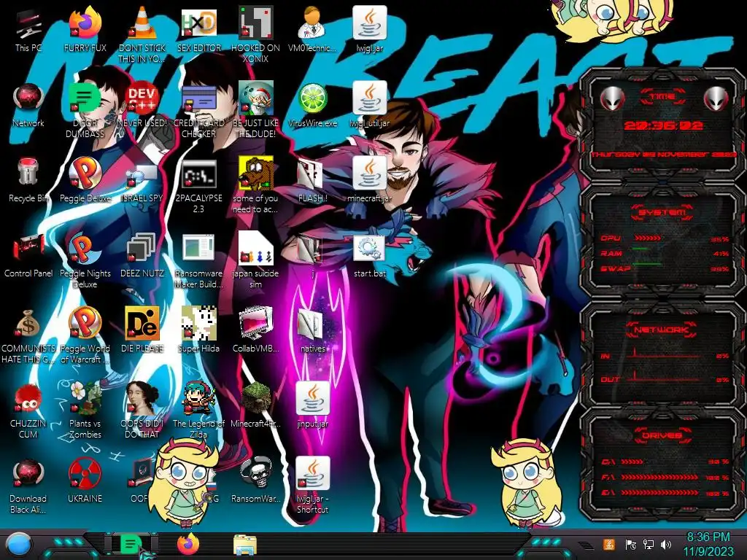The width and height of the screenshot is (747, 560).
Task: Open the money bag COMMUNISTS HATE THIS icon
Action: [28, 324]
